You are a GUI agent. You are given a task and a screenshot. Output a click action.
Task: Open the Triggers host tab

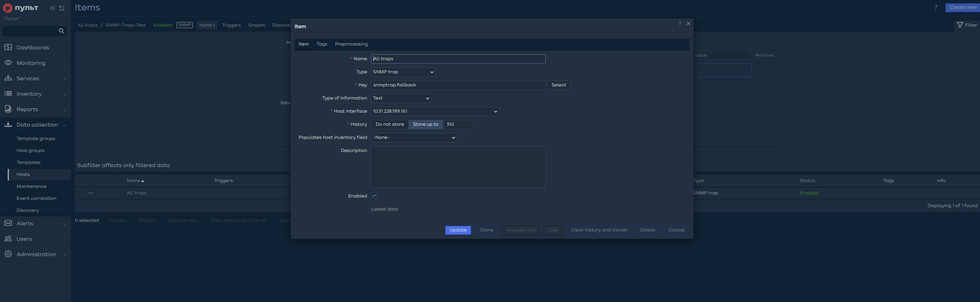pos(231,25)
